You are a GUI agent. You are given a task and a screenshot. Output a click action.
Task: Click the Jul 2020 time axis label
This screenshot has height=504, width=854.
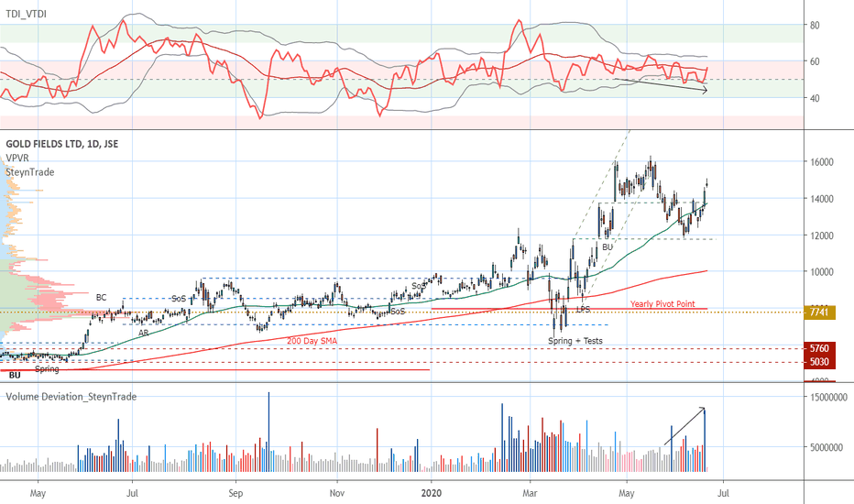click(723, 493)
